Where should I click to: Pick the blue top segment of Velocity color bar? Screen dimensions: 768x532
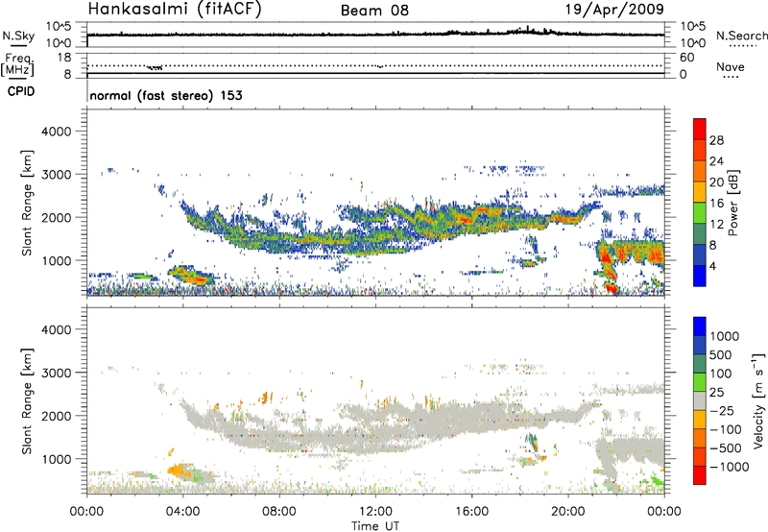pyautogui.click(x=700, y=326)
